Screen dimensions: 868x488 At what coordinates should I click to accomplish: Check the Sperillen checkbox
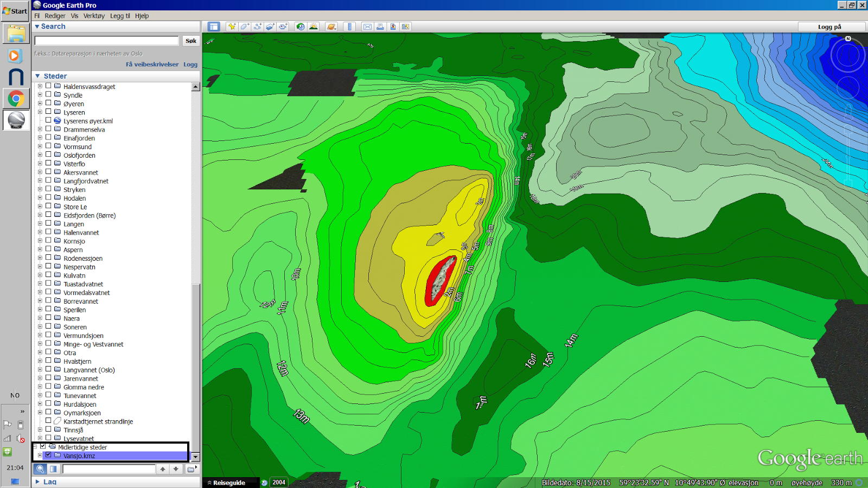(x=48, y=310)
